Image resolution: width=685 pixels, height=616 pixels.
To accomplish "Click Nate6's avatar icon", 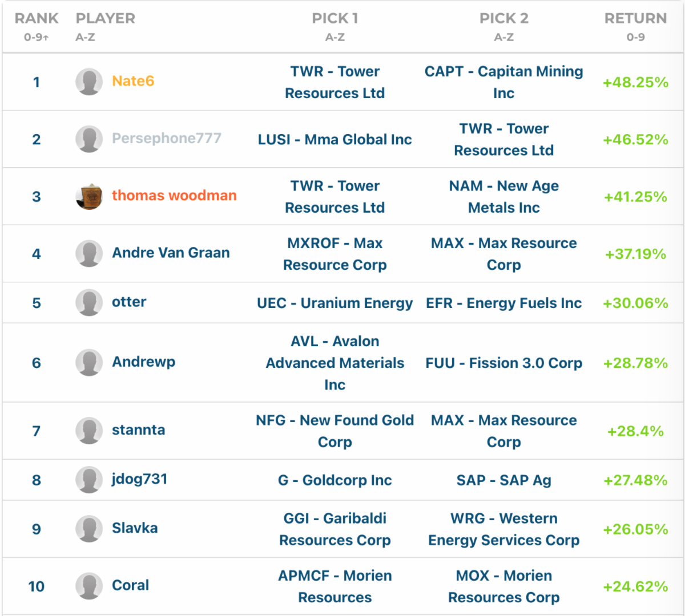I will click(89, 82).
